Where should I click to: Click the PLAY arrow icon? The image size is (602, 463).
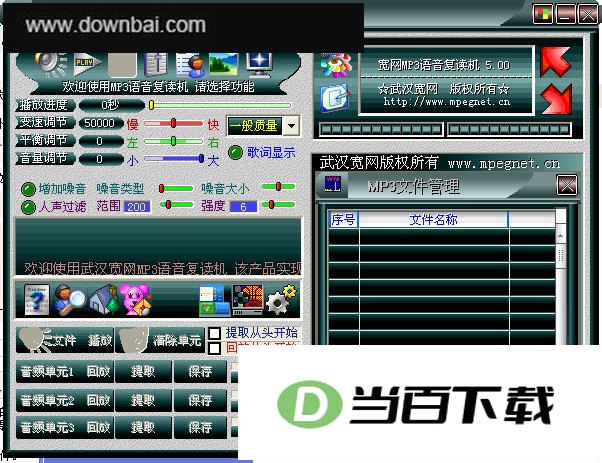pos(88,64)
